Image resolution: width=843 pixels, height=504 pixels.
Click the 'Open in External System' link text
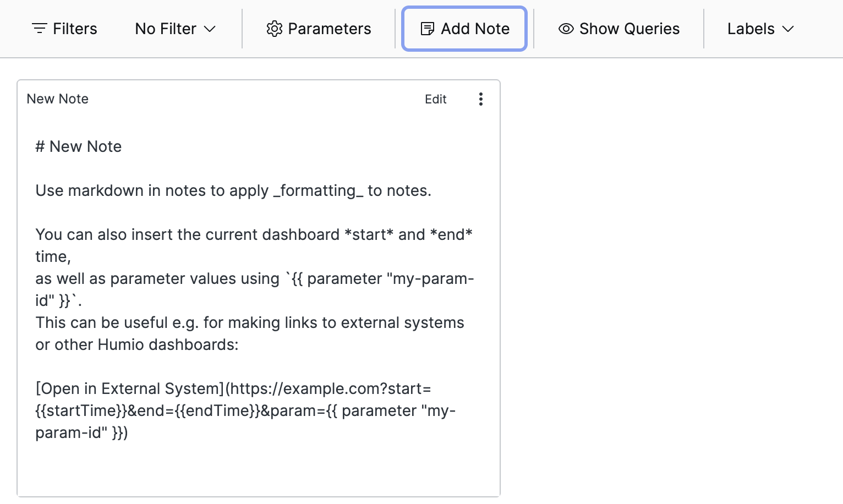coord(129,388)
